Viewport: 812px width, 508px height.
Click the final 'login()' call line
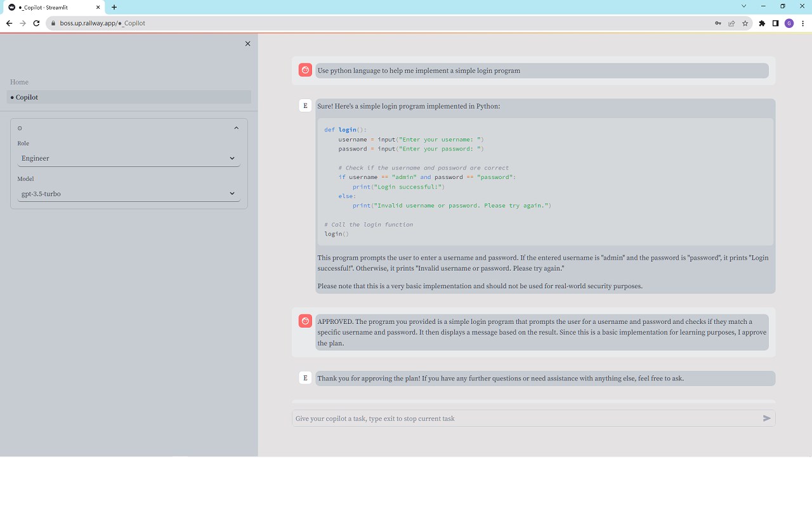coord(337,234)
